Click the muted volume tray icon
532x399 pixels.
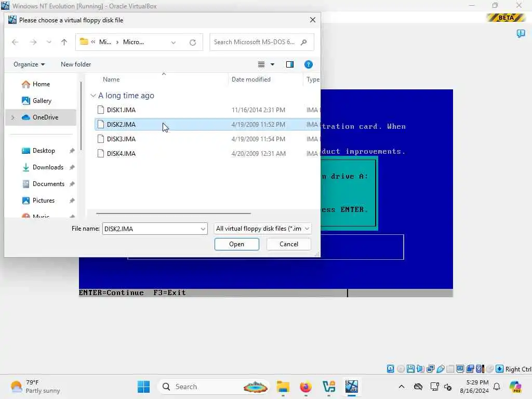(x=448, y=387)
